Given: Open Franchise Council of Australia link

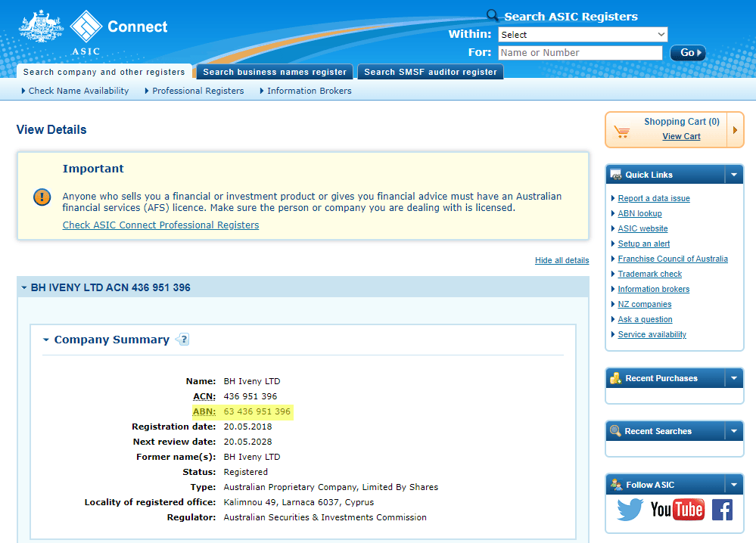Looking at the screenshot, I should (x=673, y=259).
